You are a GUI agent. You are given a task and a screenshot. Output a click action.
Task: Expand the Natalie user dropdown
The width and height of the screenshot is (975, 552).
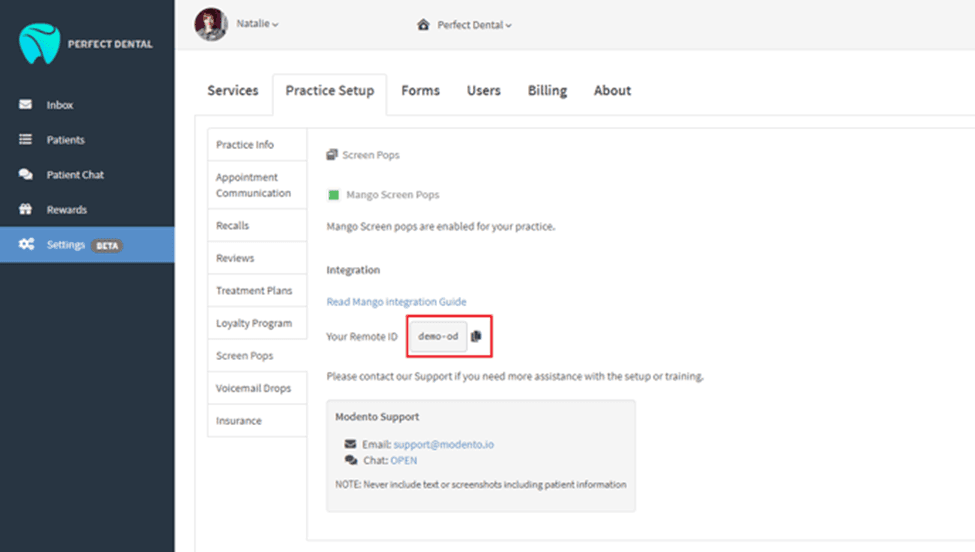click(x=257, y=24)
